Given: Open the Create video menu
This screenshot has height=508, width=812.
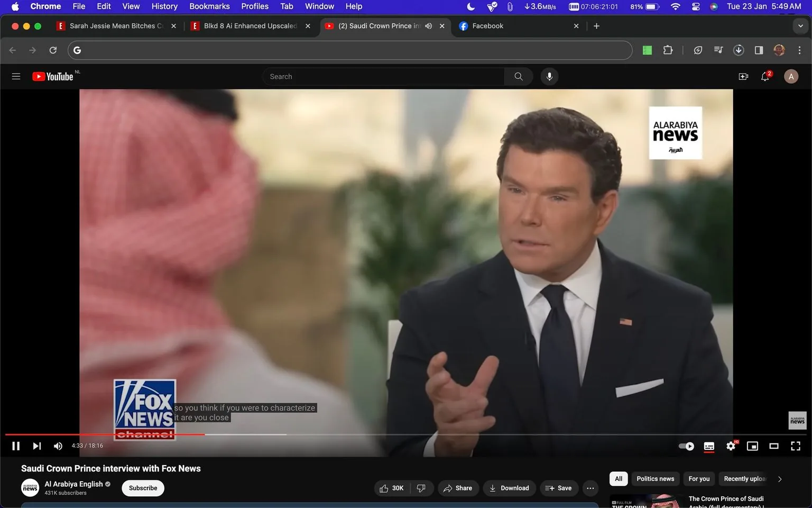Looking at the screenshot, I should pyautogui.click(x=743, y=76).
